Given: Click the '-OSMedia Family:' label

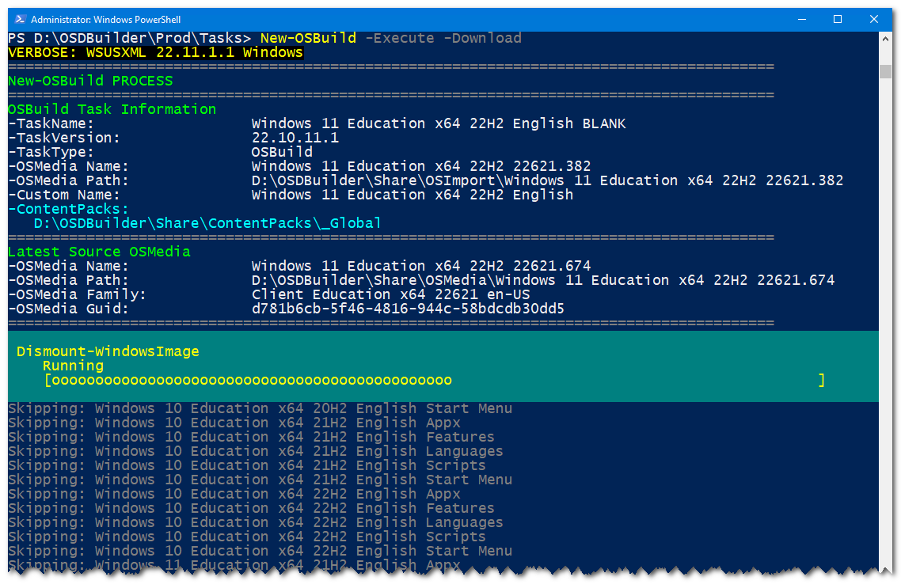Looking at the screenshot, I should 77,294.
